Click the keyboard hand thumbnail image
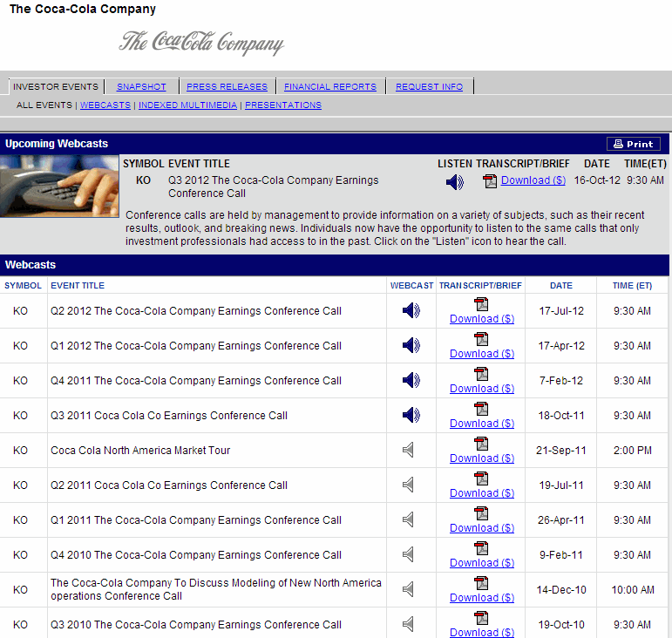This screenshot has width=672, height=638. coord(59,186)
